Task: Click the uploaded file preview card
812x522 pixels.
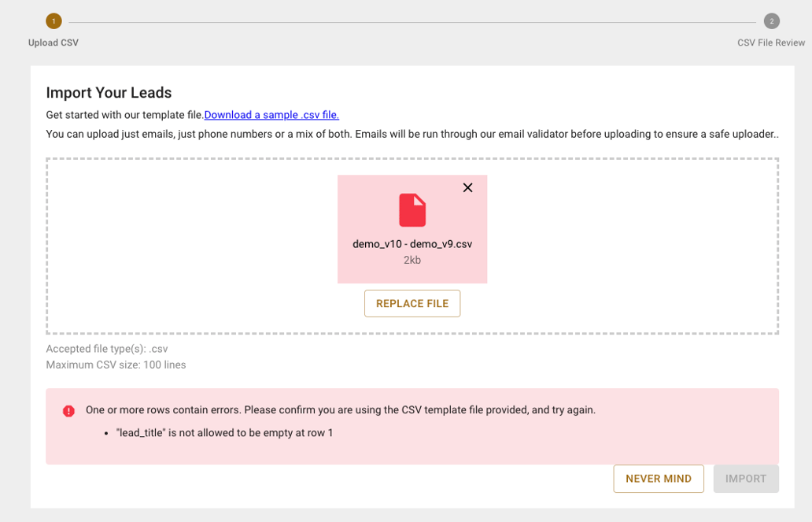Action: [x=412, y=228]
